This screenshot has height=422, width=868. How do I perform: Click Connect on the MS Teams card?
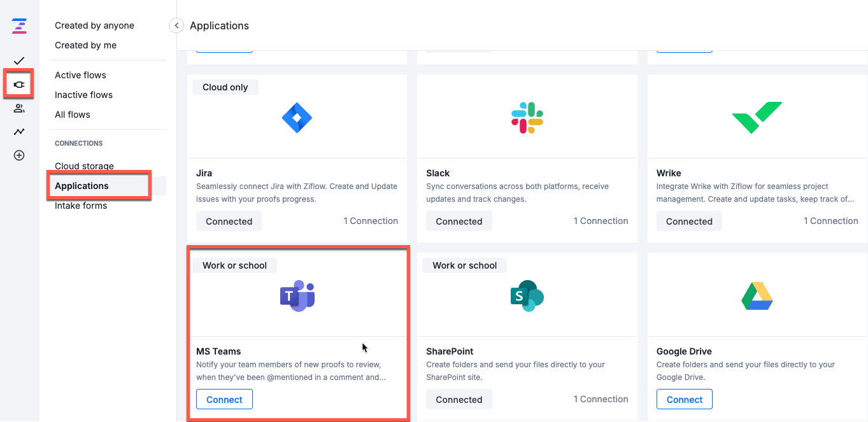(x=224, y=399)
